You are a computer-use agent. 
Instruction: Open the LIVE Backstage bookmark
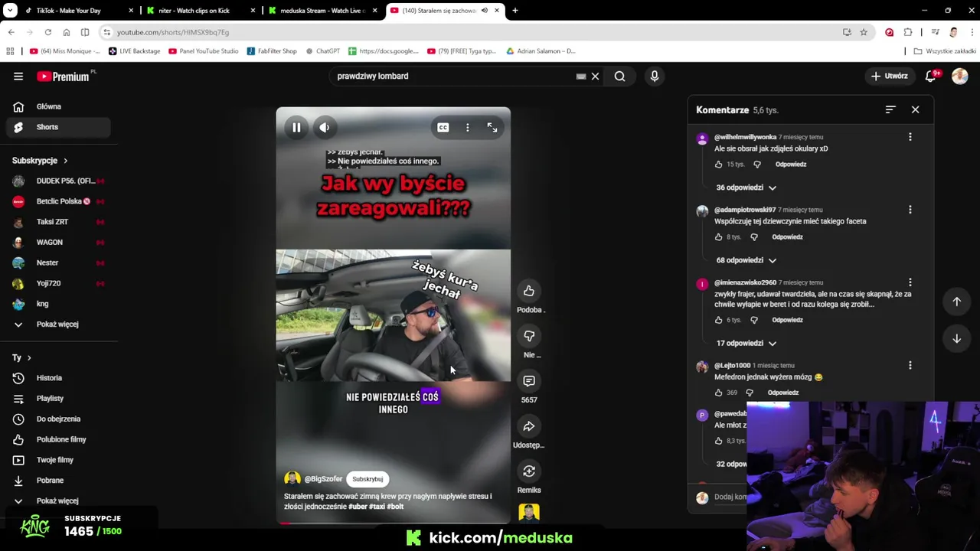(134, 51)
